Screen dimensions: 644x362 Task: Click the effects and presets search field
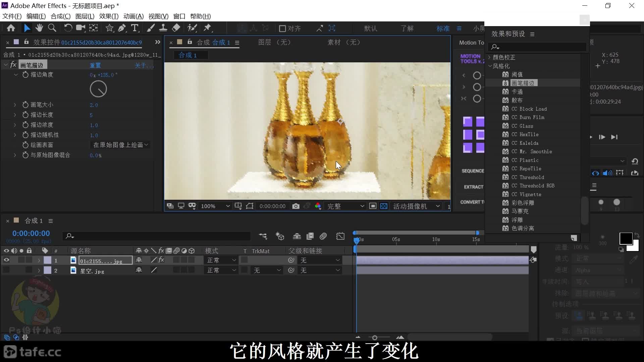537,47
